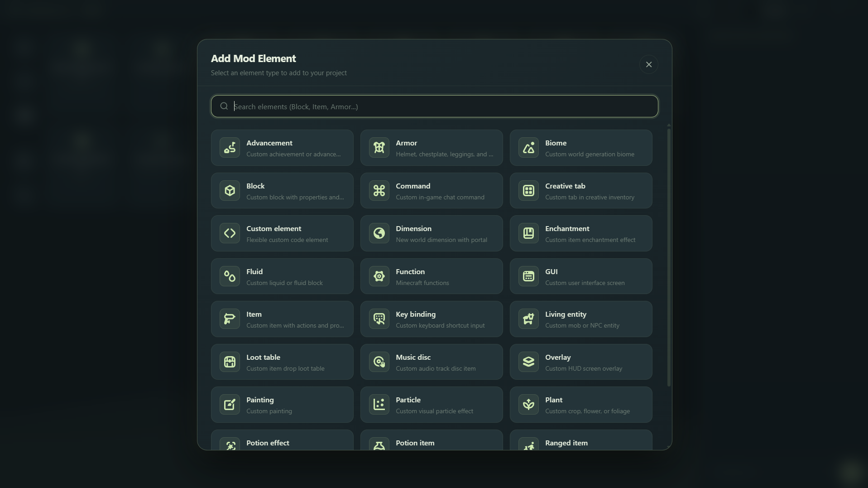Viewport: 868px width, 488px height.
Task: Close the Add Mod Element dialog
Action: click(x=648, y=64)
